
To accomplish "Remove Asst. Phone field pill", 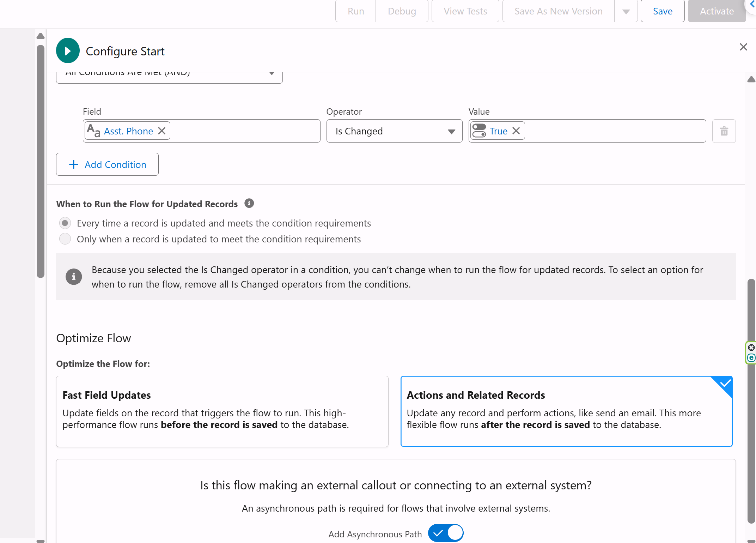I will coord(162,131).
